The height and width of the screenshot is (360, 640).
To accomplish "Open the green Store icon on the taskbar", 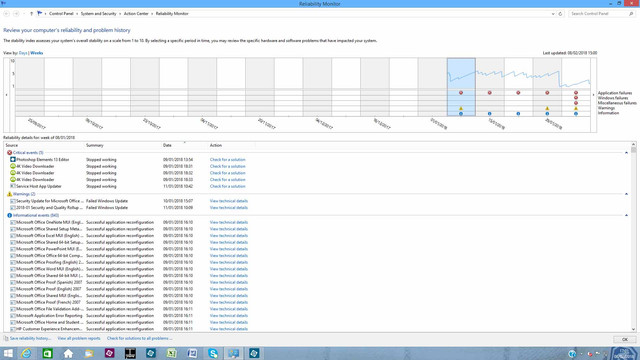I will tap(47, 353).
